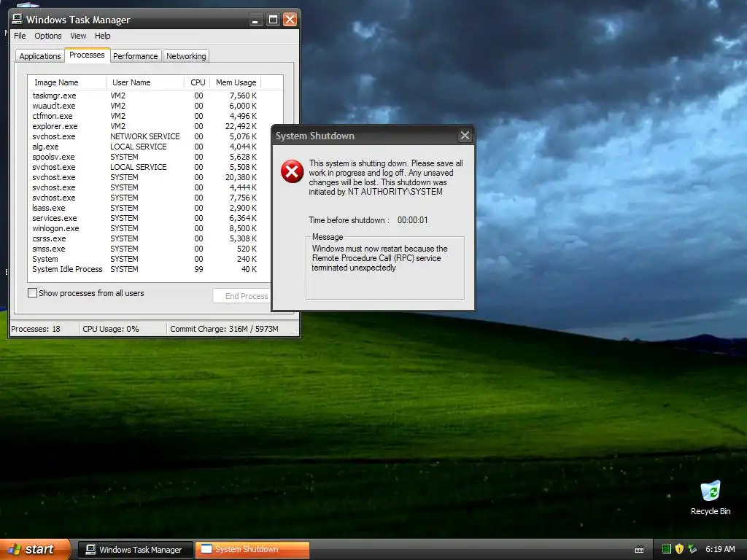Open the Help menu
747x560 pixels.
[102, 36]
